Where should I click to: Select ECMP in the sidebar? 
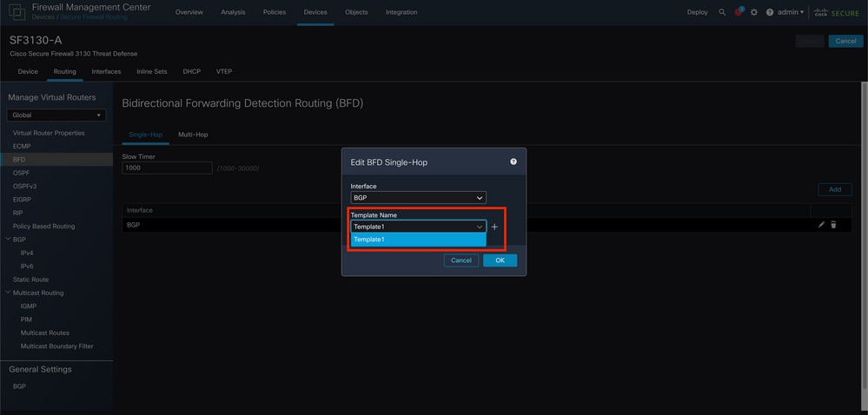(22, 146)
